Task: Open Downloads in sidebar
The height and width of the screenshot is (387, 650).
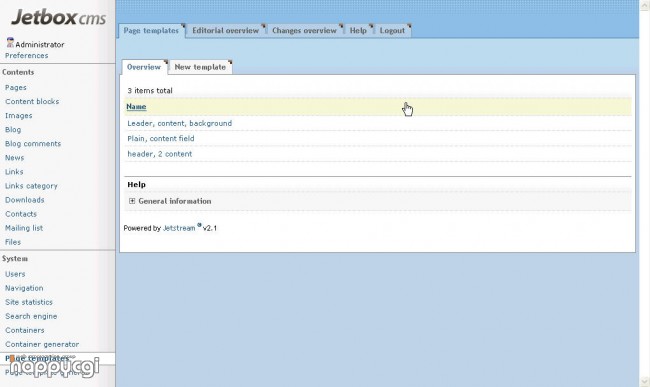Action: [x=24, y=200]
